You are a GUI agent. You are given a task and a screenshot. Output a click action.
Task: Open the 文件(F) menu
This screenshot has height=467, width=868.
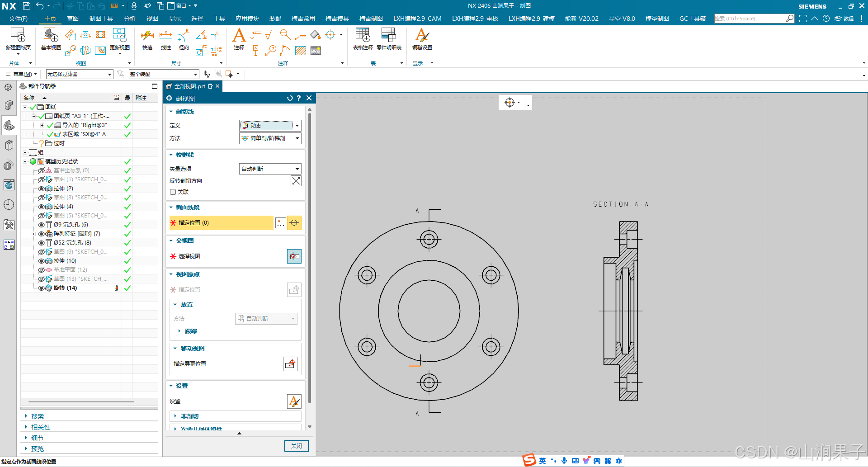[18, 19]
